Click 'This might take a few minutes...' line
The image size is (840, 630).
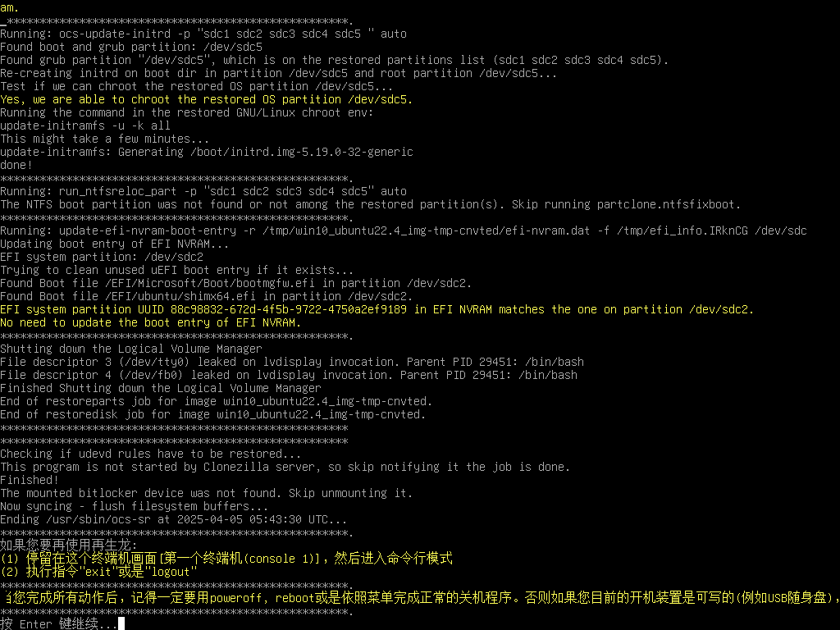105,139
